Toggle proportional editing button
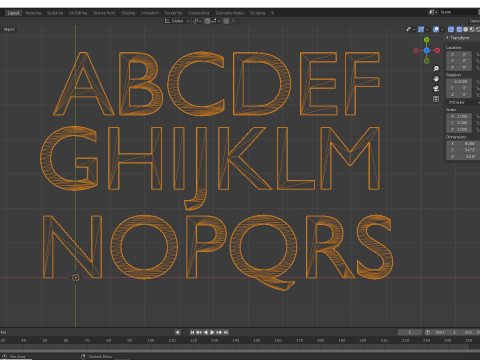Screen dimensions: 480x360 226,21
